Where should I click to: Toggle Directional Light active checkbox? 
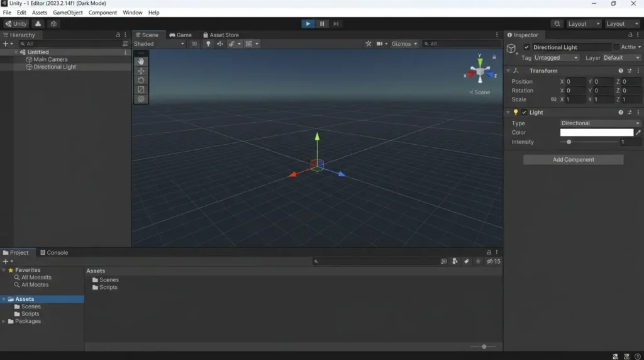point(526,47)
